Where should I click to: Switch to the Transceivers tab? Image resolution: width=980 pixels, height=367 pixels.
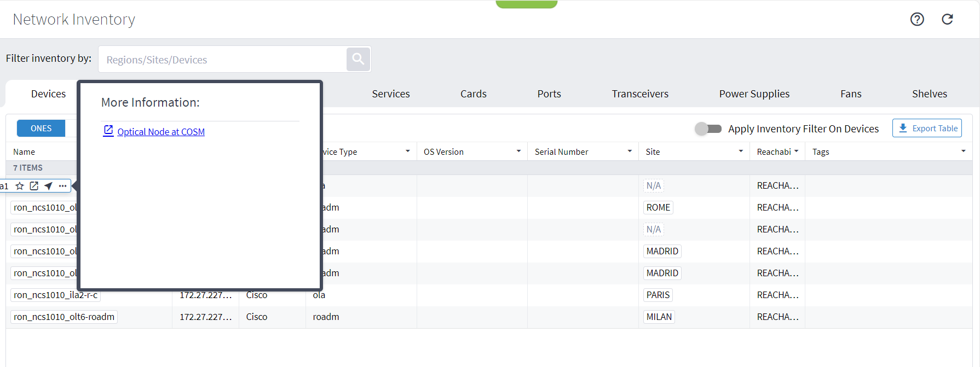(640, 94)
